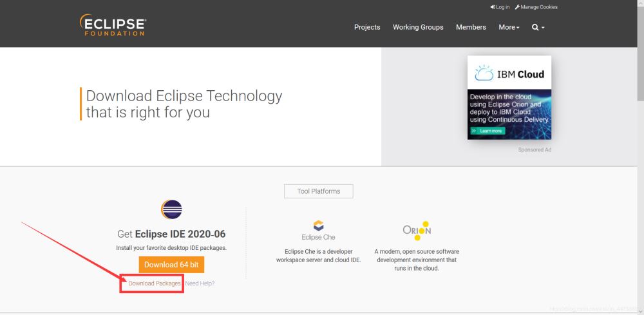Click the 'Sponsored Ad' label

coord(535,150)
